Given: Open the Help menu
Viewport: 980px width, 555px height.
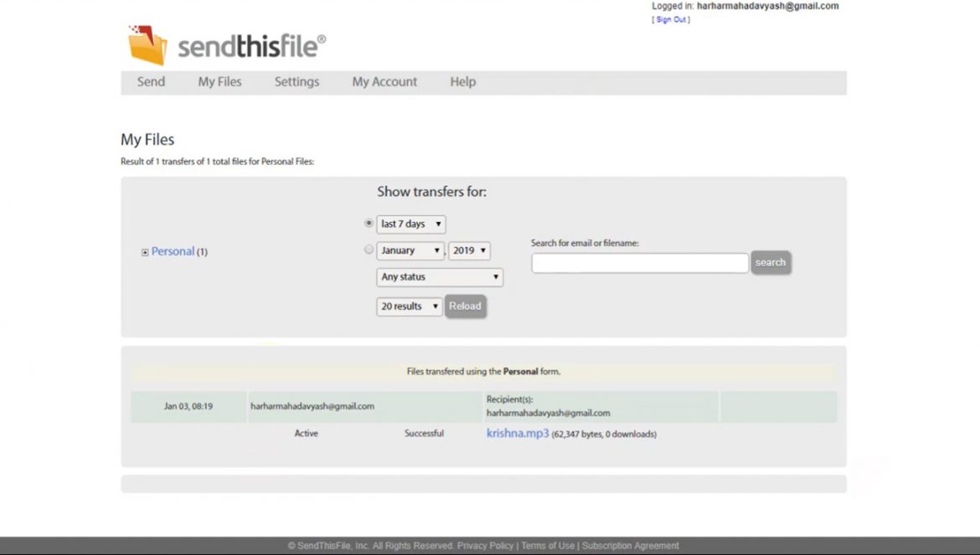Looking at the screenshot, I should click(x=462, y=81).
